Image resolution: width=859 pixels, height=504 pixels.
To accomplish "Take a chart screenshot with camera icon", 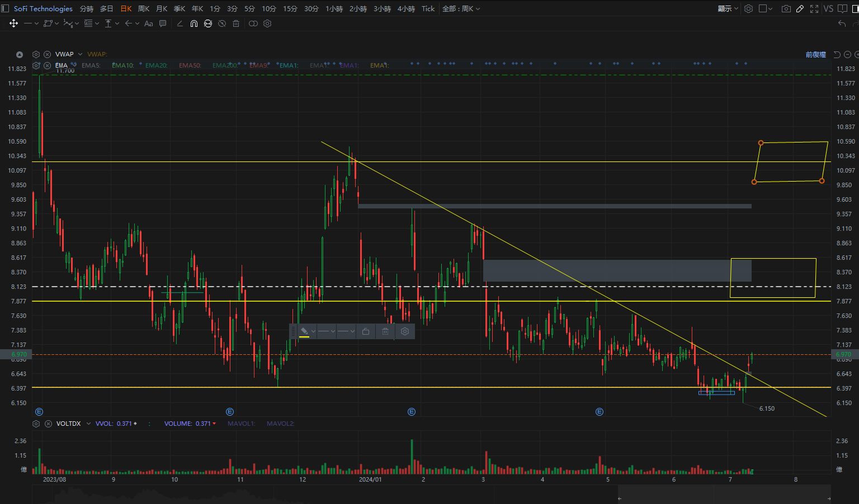I will click(786, 8).
